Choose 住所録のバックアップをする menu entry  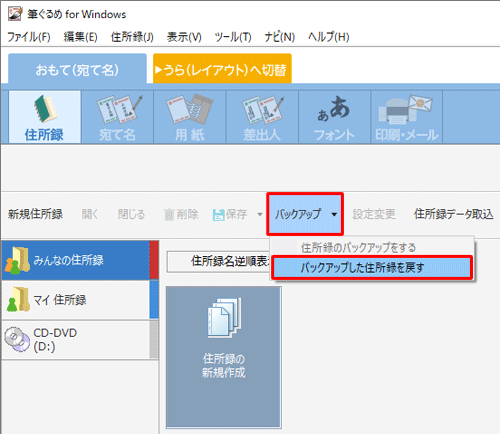click(x=372, y=247)
